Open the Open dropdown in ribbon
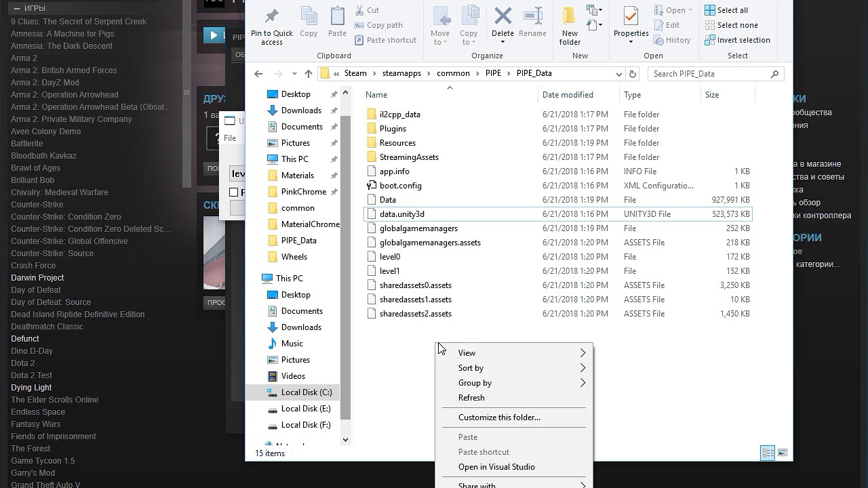This screenshot has height=488, width=868. [x=674, y=10]
